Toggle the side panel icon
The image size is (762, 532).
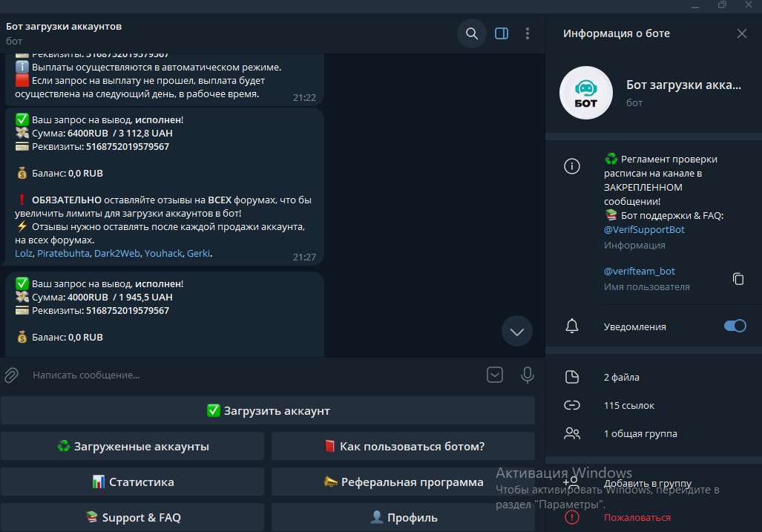(x=502, y=33)
